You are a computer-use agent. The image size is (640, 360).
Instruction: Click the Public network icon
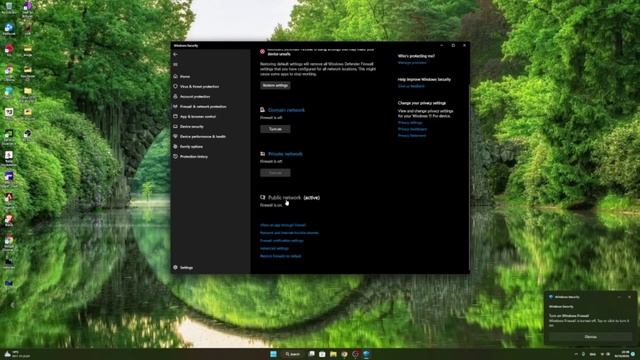(262, 197)
